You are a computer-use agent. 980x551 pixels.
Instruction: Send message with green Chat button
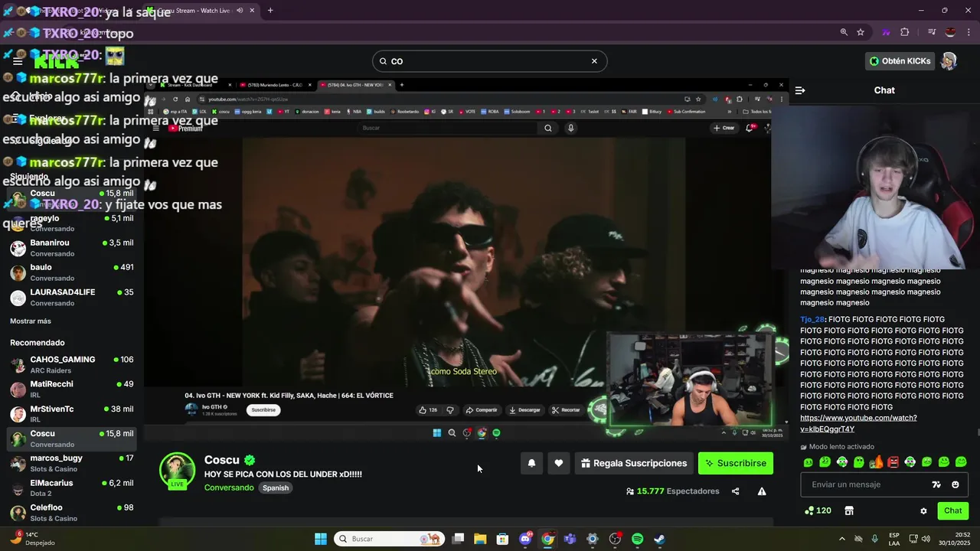click(x=953, y=510)
